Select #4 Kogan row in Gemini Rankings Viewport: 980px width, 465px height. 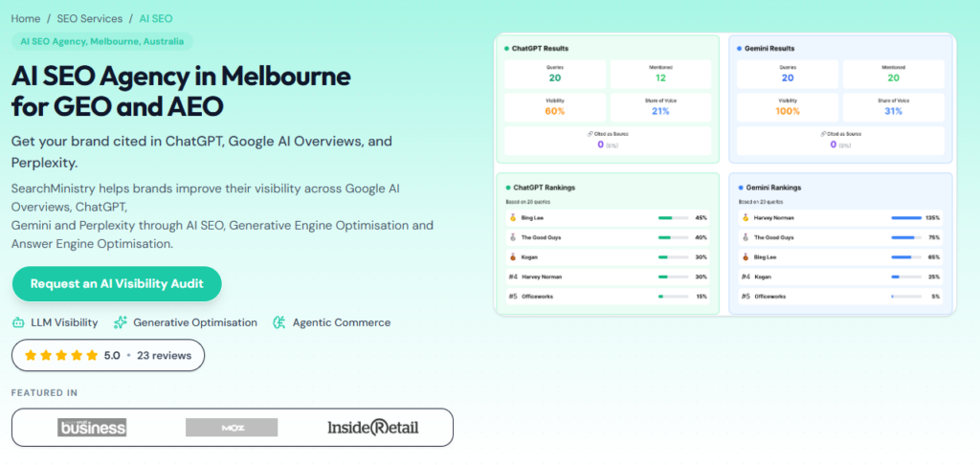[840, 277]
